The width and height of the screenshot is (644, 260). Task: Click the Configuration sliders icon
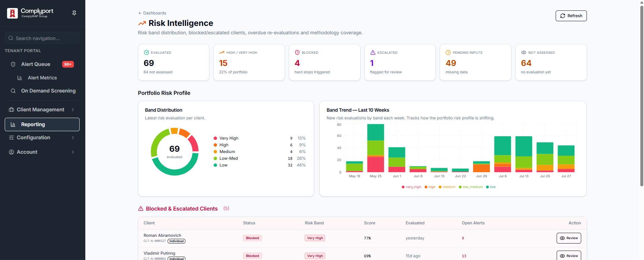click(x=11, y=138)
